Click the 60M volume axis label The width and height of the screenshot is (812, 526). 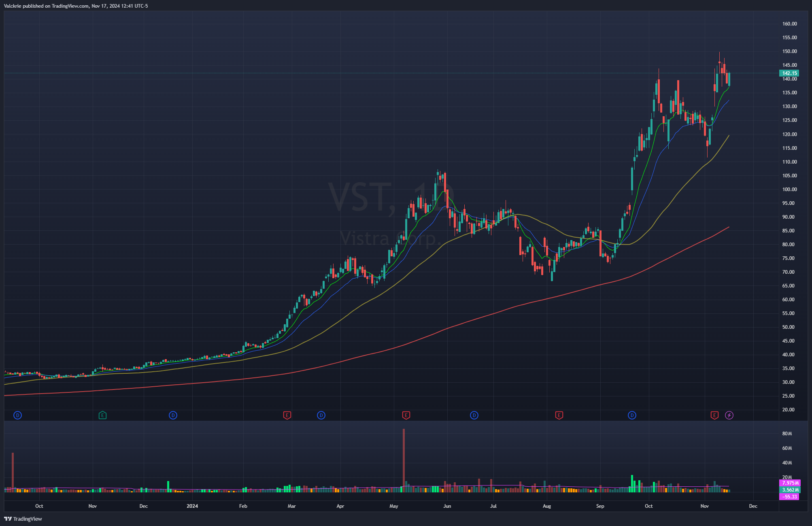[787, 448]
